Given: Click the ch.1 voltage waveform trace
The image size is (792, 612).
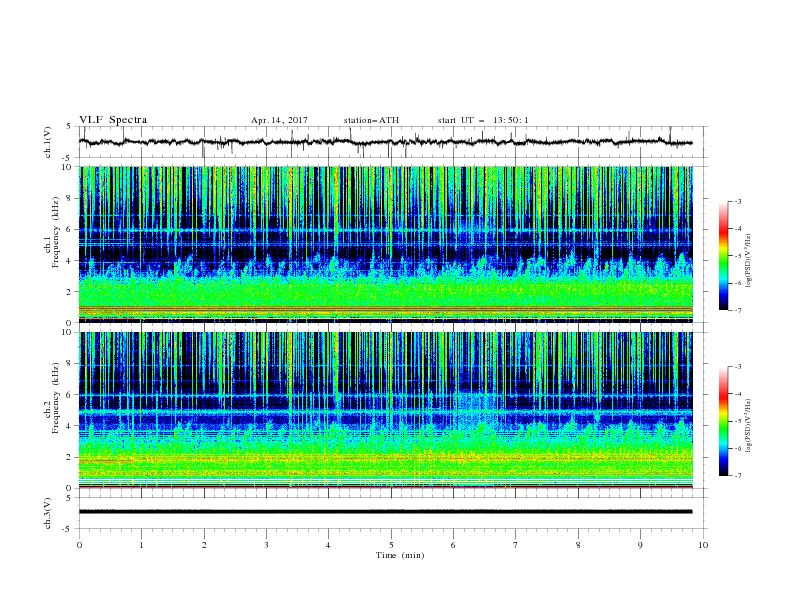Looking at the screenshot, I should pos(385,142).
